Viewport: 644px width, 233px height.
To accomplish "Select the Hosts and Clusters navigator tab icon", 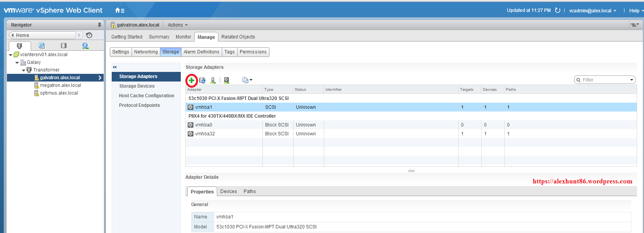I will pyautogui.click(x=20, y=46).
